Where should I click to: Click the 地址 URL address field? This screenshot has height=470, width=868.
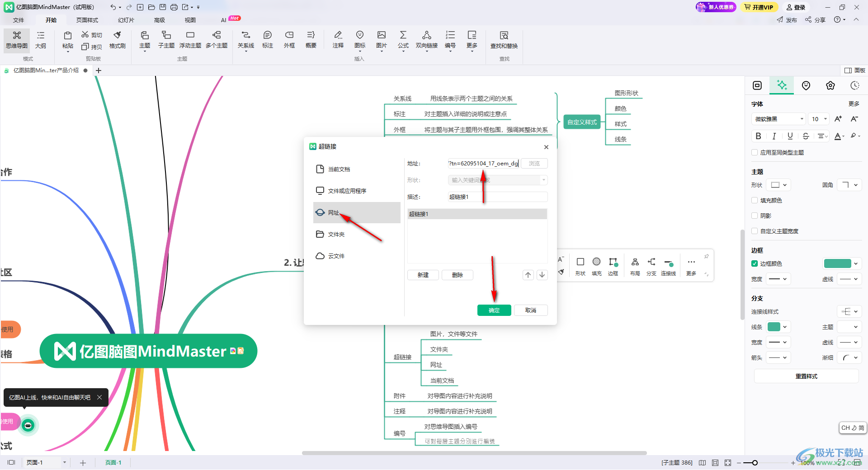483,163
